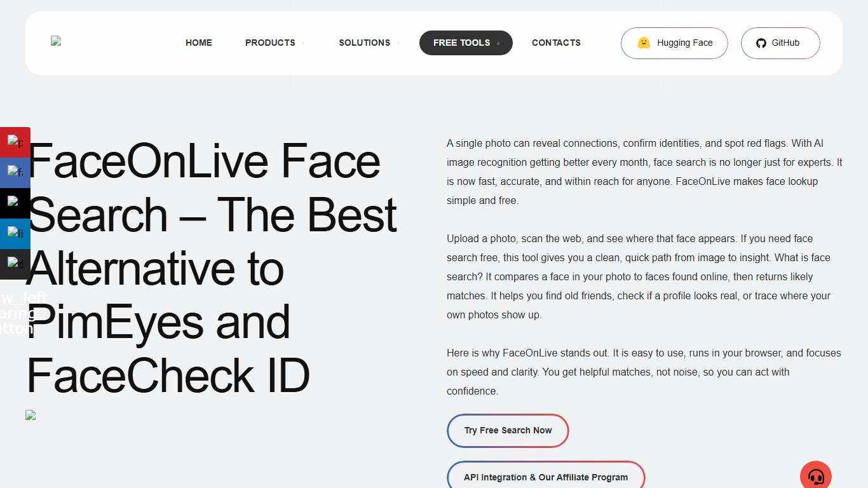Click the GitHub logo icon
This screenshot has height=488, width=868.
tap(761, 43)
